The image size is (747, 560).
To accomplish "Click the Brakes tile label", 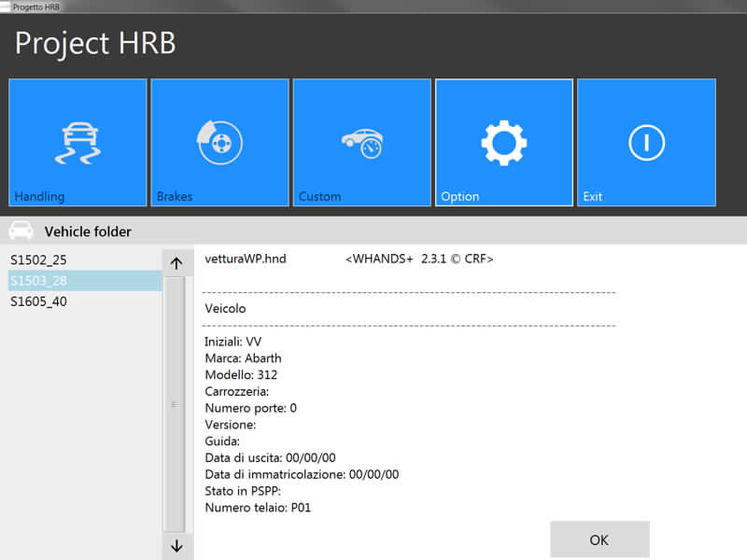I will (175, 197).
